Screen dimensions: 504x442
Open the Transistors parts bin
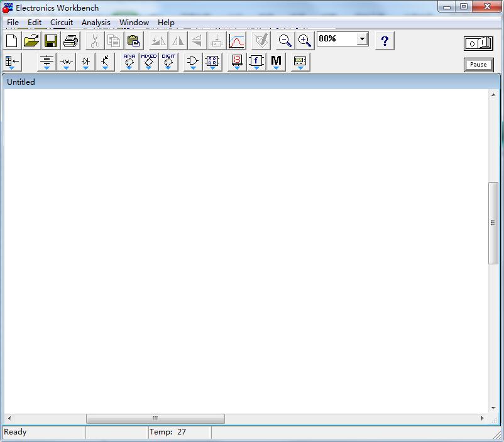105,62
